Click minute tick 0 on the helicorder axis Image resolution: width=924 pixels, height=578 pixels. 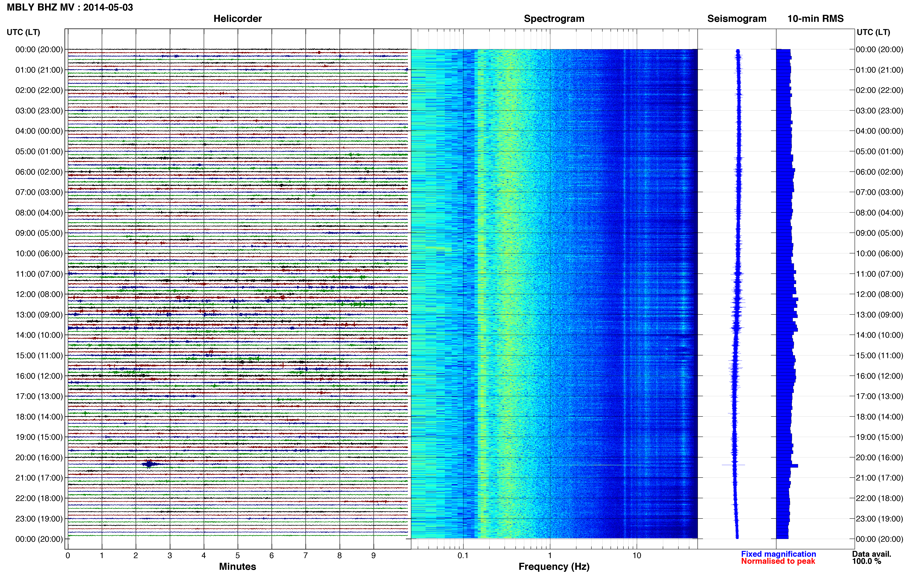(x=68, y=555)
